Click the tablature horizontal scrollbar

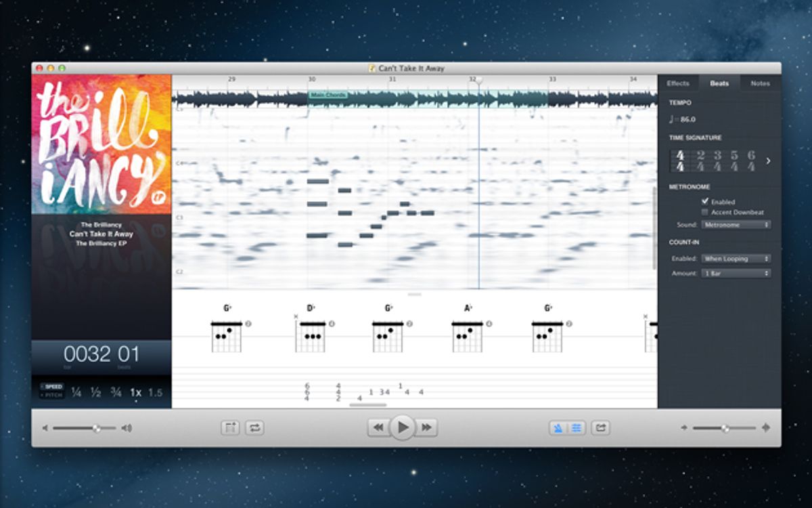368,405
